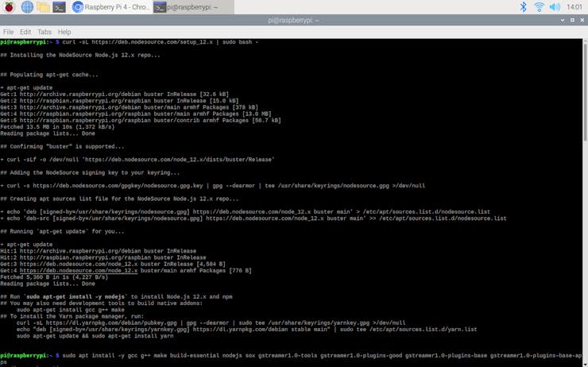Open the Bluetooth tray menu
The width and height of the screenshot is (588, 367).
click(523, 6)
